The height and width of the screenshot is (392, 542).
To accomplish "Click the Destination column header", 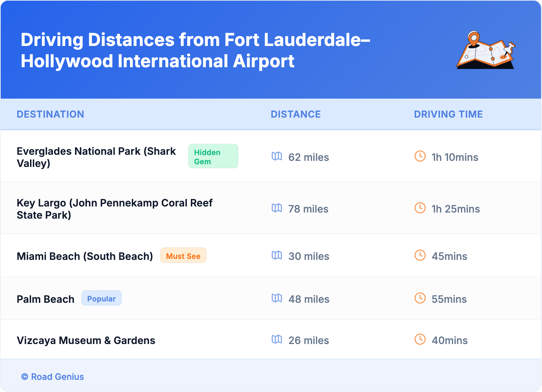I will (x=50, y=114).
